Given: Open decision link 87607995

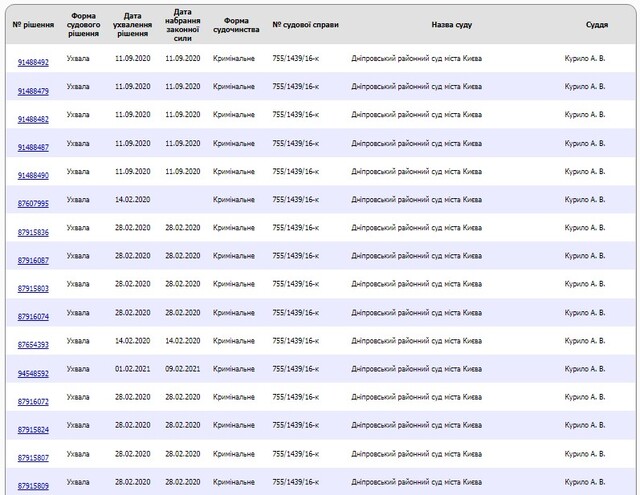Looking at the screenshot, I should point(33,204).
